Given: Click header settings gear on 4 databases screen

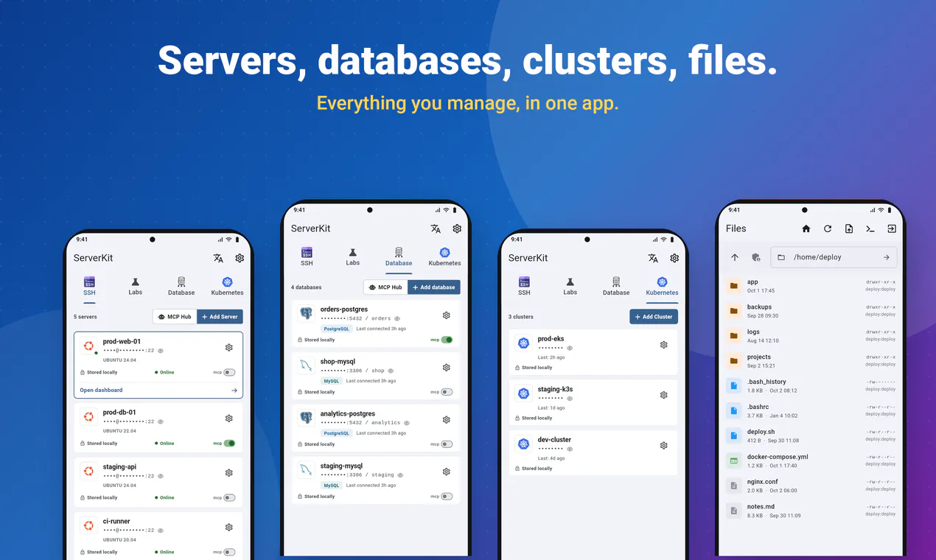Looking at the screenshot, I should point(457,228).
